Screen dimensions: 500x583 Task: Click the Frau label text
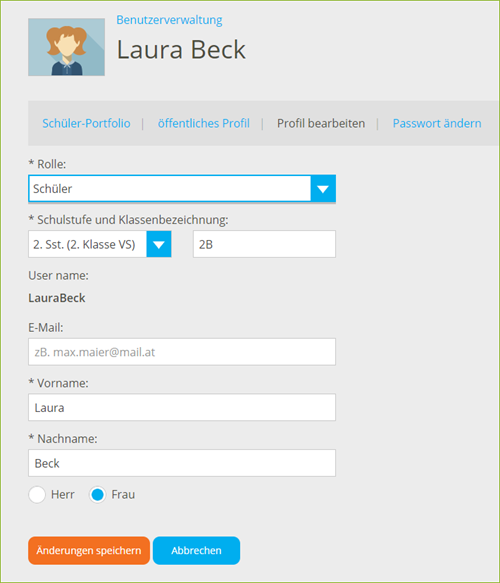pos(123,495)
